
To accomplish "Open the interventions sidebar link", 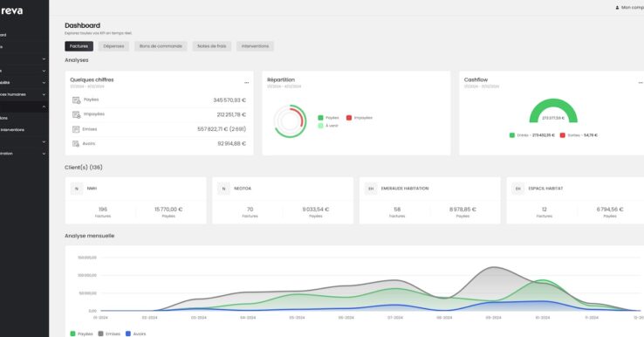I will pos(12,130).
